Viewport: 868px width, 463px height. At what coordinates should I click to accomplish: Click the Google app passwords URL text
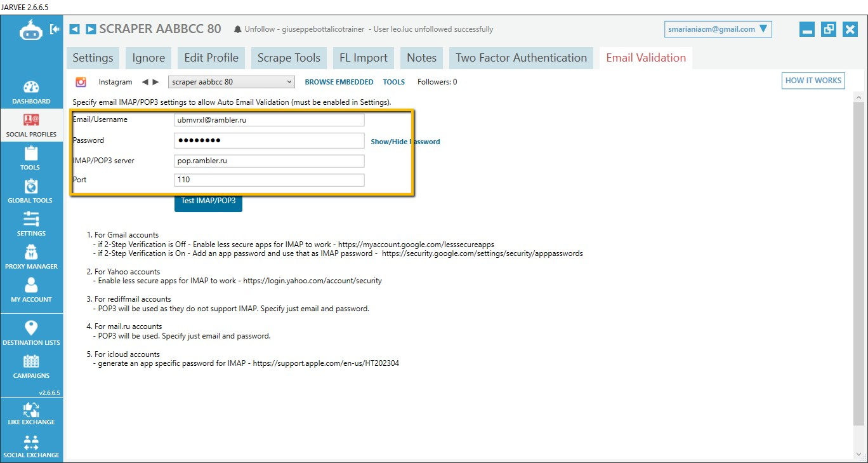482,253
